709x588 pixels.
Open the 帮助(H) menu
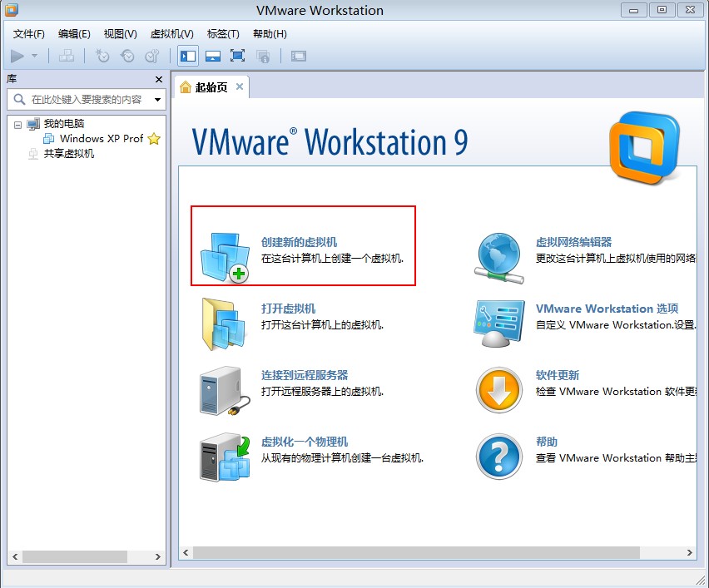point(270,34)
